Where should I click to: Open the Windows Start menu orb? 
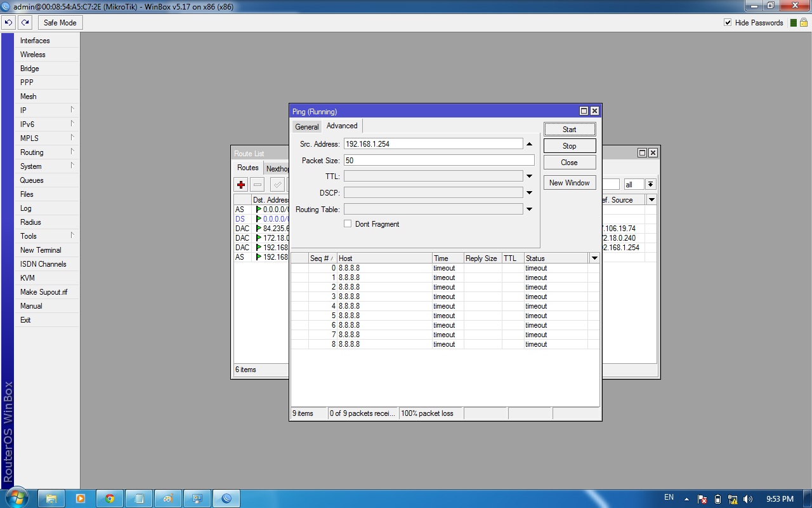(x=17, y=497)
